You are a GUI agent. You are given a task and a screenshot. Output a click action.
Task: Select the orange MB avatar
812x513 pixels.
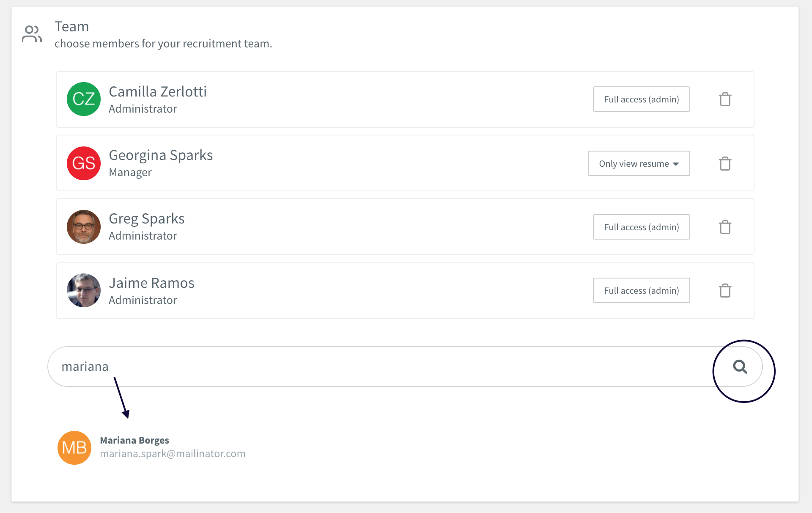click(x=74, y=448)
